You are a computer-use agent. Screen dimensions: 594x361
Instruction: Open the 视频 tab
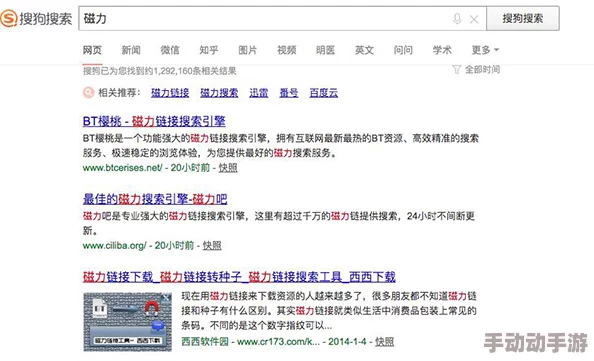(x=286, y=50)
